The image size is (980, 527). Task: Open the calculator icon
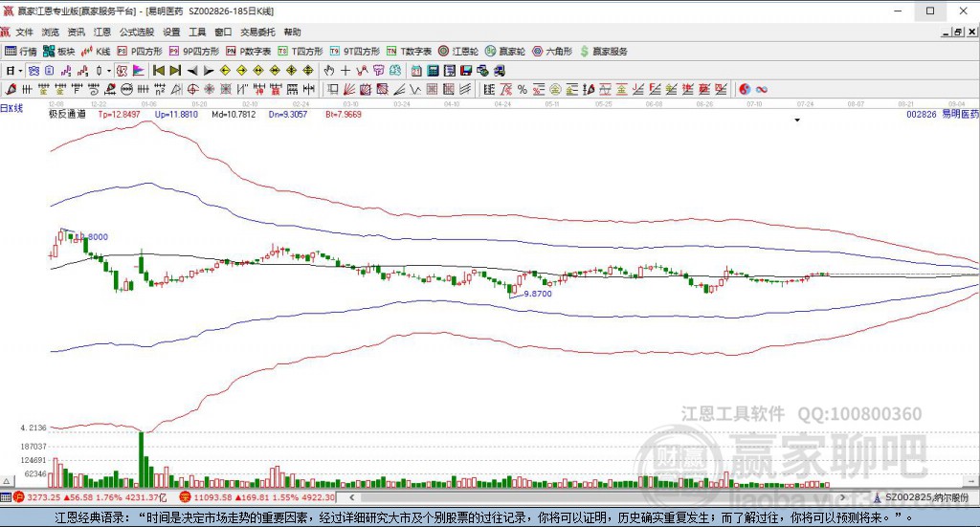(x=433, y=71)
